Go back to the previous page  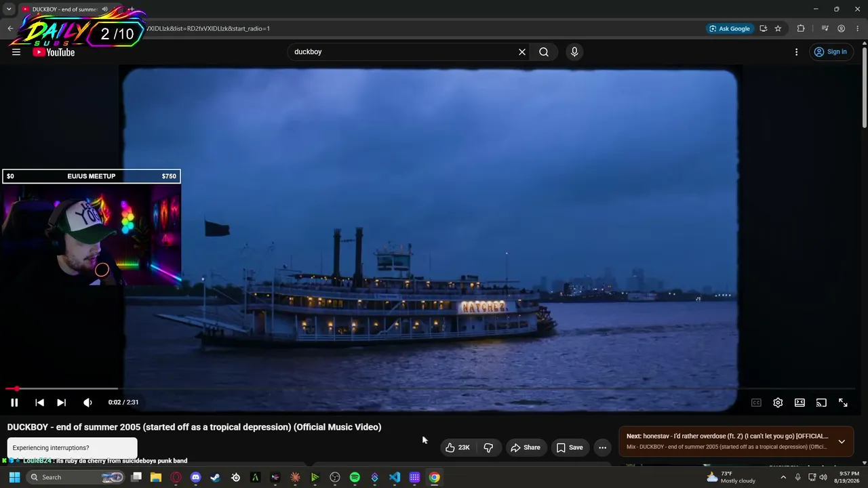point(10,28)
